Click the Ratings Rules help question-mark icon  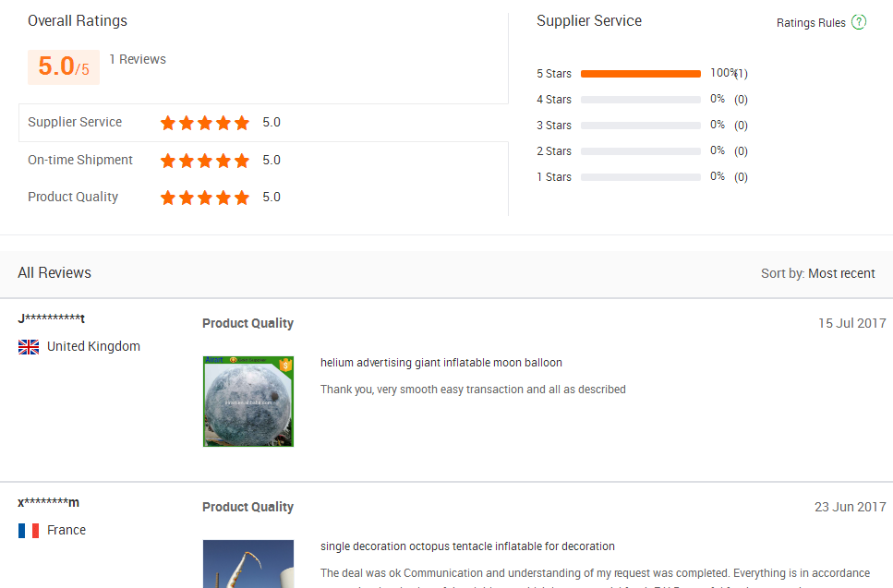coord(859,22)
